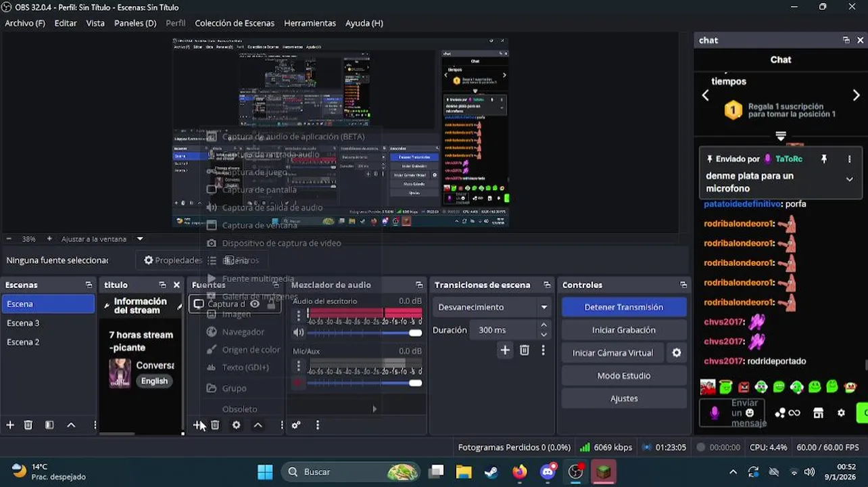
Task: Go to previous chat leaderboard slide
Action: point(705,95)
